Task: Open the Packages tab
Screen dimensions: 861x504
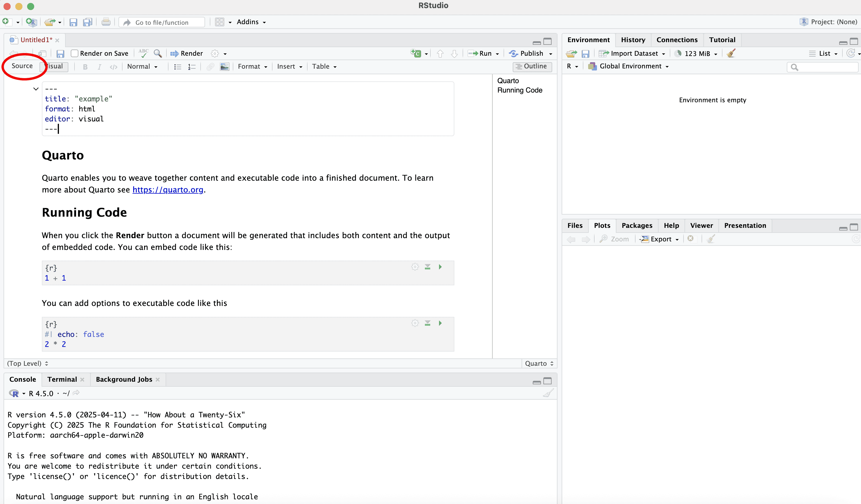Action: tap(636, 225)
